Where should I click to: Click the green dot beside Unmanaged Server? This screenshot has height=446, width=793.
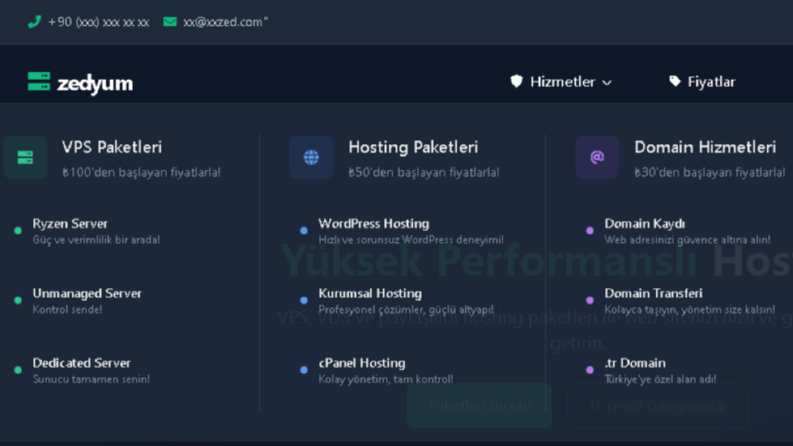pyautogui.click(x=18, y=300)
